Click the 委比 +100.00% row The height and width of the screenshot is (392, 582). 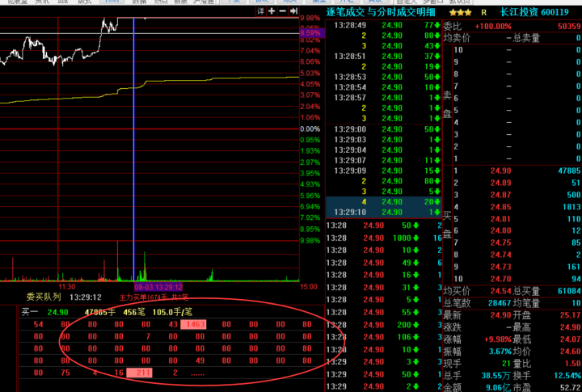[x=511, y=26]
